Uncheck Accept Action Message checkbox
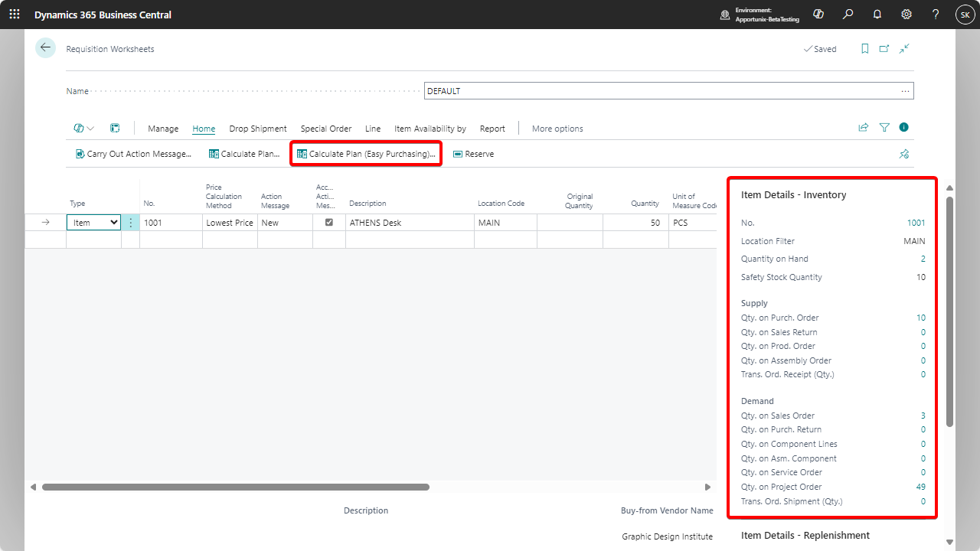This screenshot has height=551, width=980. click(x=329, y=222)
